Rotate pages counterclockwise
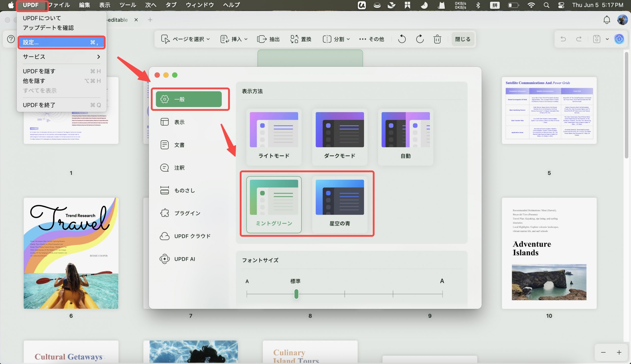The width and height of the screenshot is (631, 364). pos(402,39)
